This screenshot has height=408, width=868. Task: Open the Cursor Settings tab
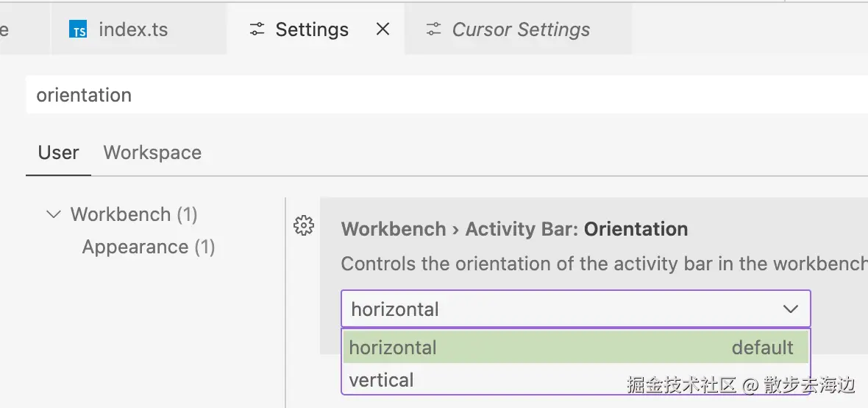pos(520,29)
